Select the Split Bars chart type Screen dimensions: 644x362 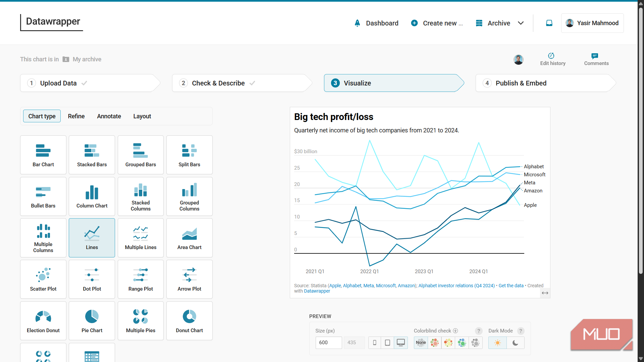pos(190,155)
